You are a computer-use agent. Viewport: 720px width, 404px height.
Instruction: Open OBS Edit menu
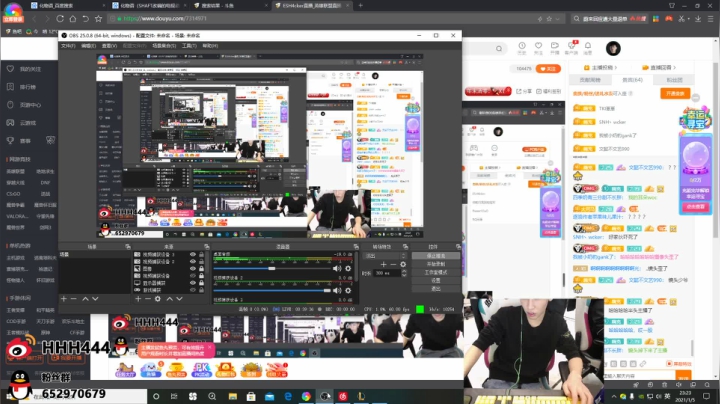(x=89, y=46)
